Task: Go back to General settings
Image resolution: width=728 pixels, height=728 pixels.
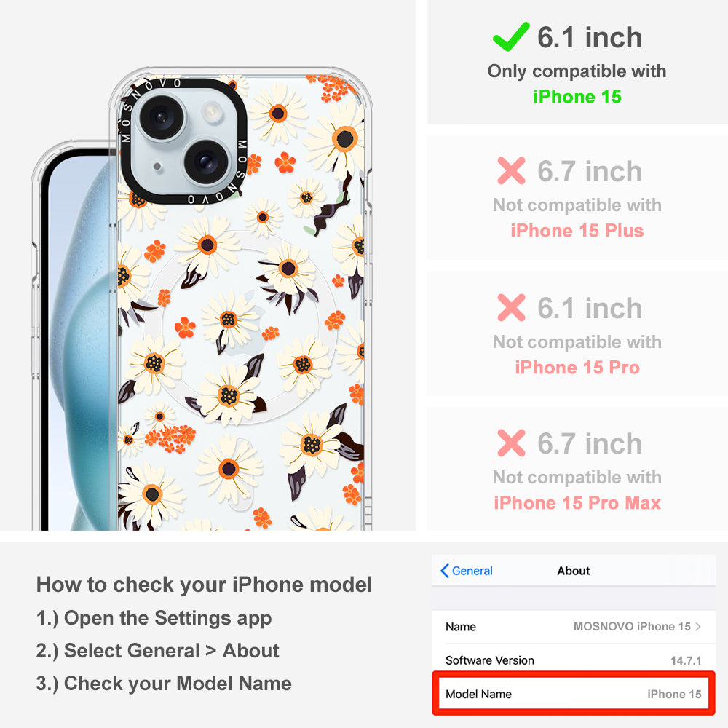Action: [466, 571]
